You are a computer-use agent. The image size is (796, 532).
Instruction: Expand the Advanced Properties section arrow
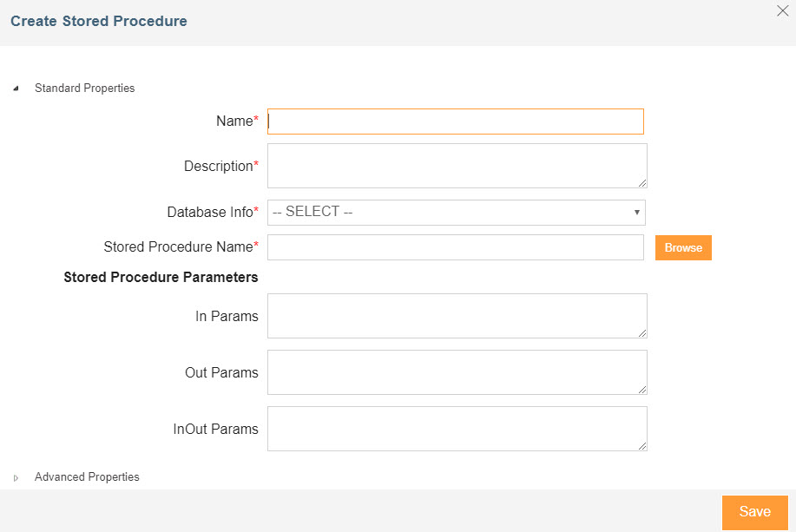16,477
